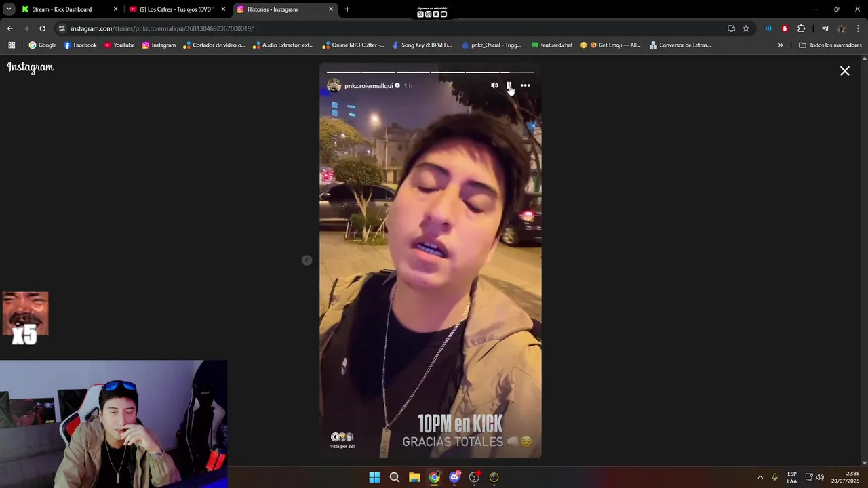Show hidden system tray icons
Viewport: 868px width, 488px height.
coord(760,477)
